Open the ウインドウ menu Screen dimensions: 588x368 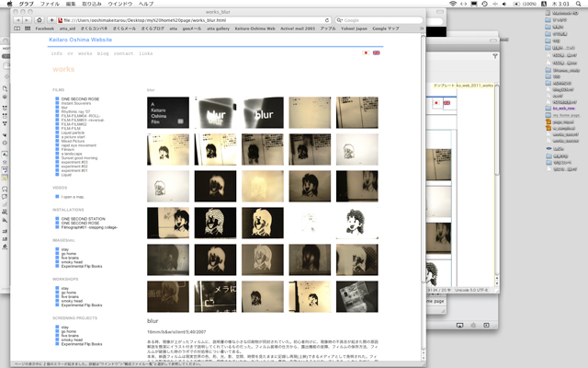tap(120, 4)
